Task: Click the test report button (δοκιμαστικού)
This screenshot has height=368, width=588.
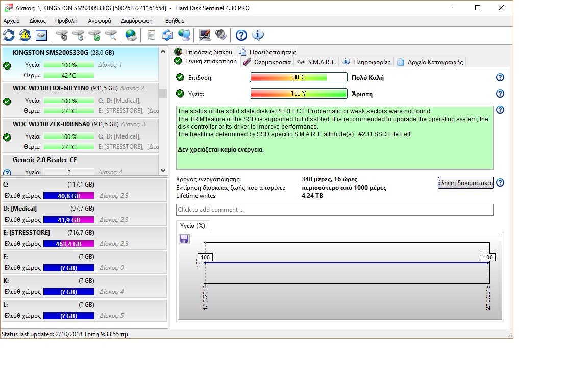Action: (465, 183)
